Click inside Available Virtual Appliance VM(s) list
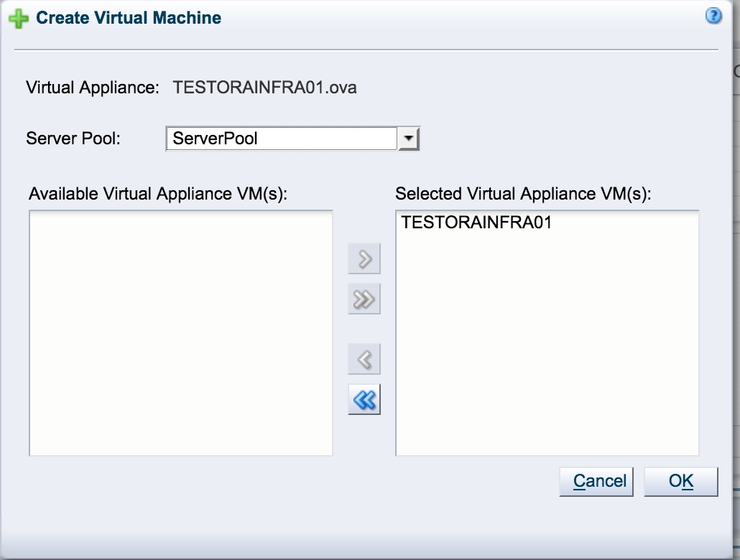 point(181,333)
